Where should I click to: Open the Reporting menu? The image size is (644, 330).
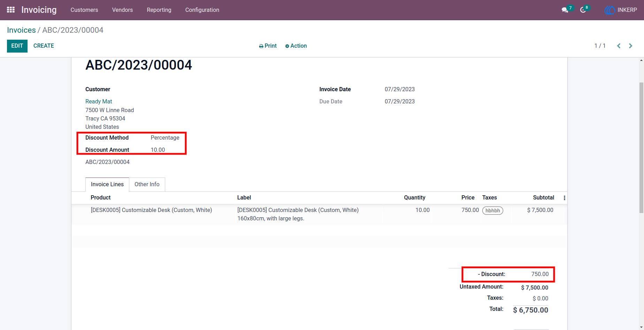pos(159,10)
